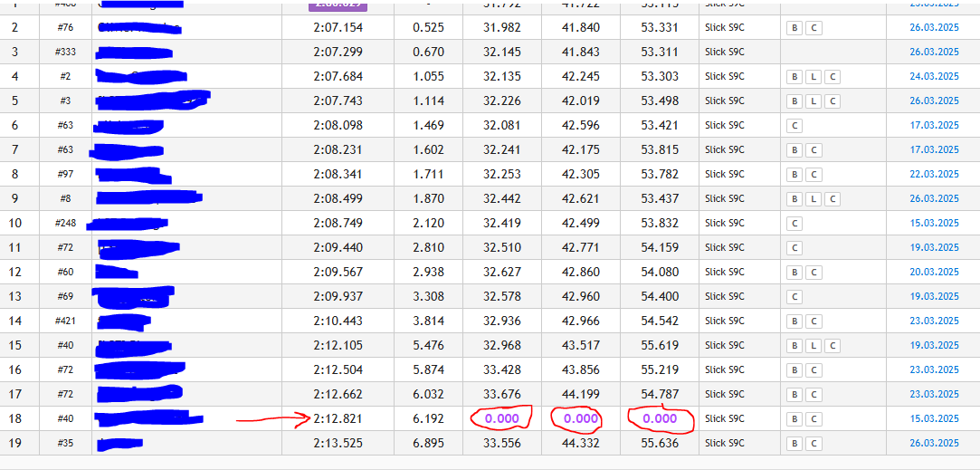Select the B badge in the 2:08.499 row

click(x=794, y=199)
